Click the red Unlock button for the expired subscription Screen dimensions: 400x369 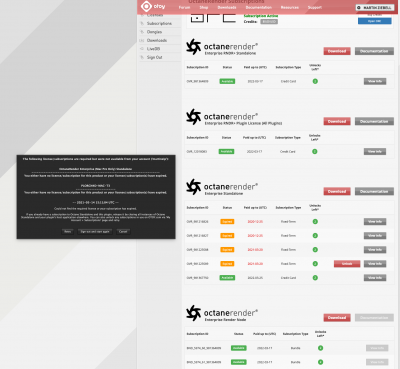347,264
